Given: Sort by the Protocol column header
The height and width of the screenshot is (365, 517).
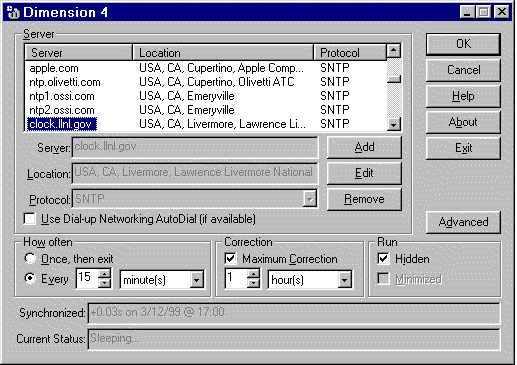Looking at the screenshot, I should pyautogui.click(x=350, y=53).
